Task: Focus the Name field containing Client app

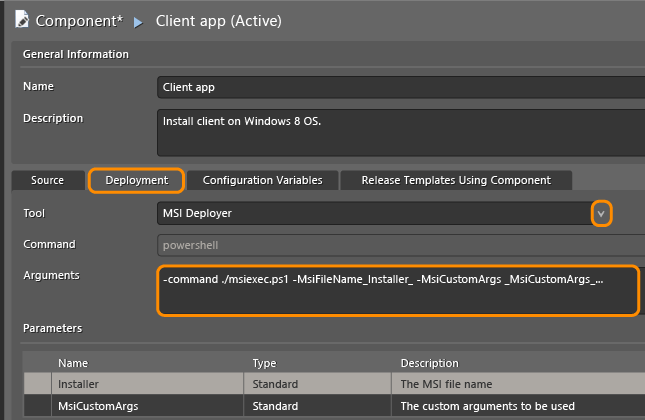Action: pyautogui.click(x=400, y=87)
